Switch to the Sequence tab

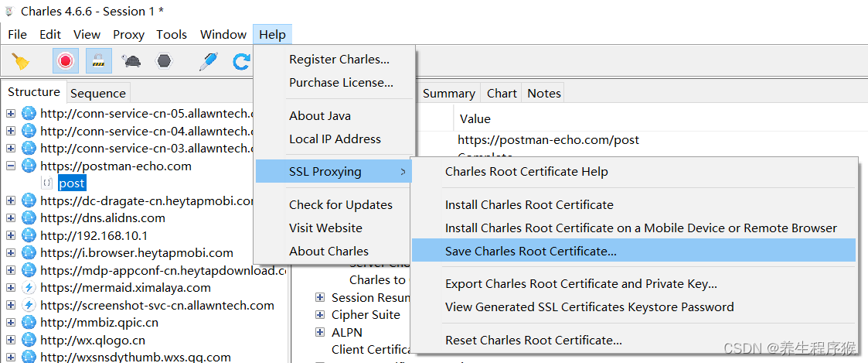(98, 94)
